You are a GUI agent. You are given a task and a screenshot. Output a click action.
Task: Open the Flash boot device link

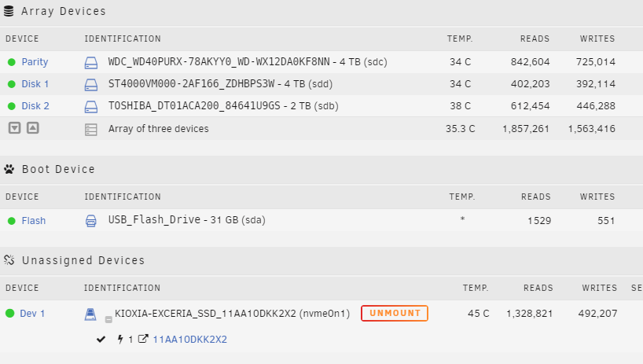[34, 221]
